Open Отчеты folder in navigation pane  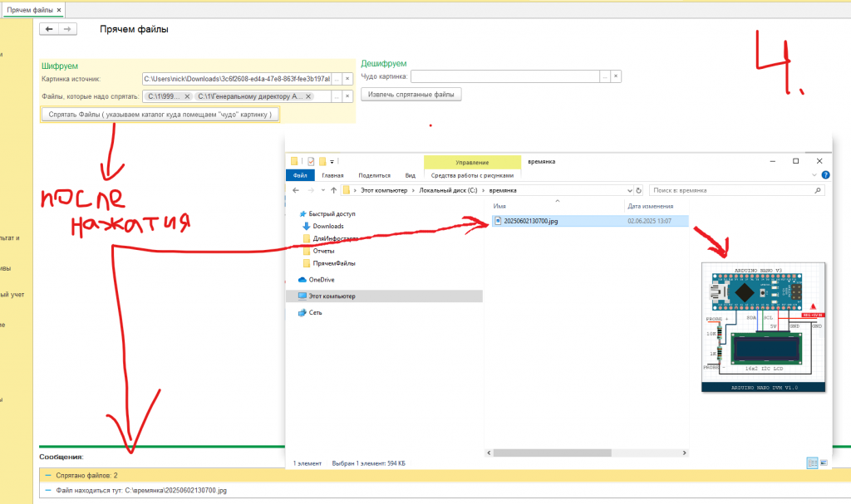323,252
